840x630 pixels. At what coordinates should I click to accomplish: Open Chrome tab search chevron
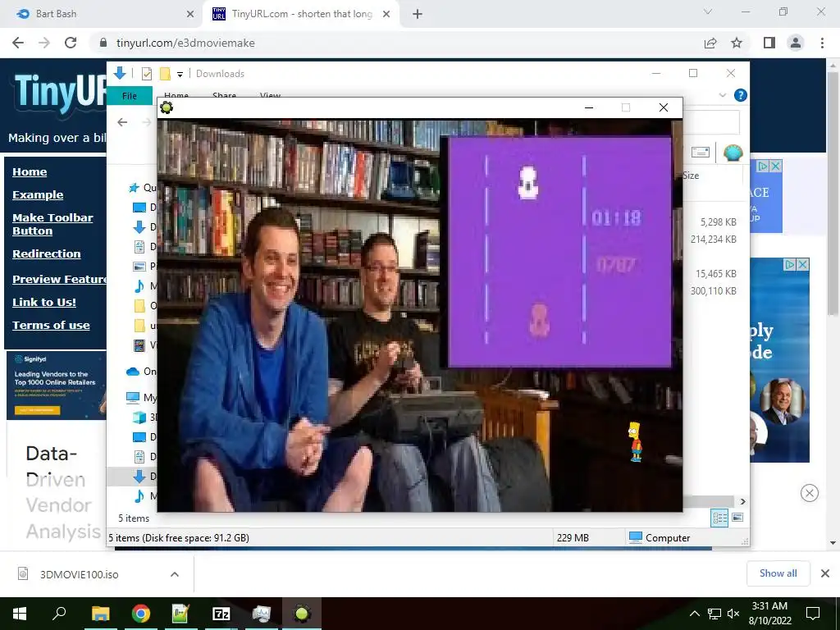click(708, 11)
